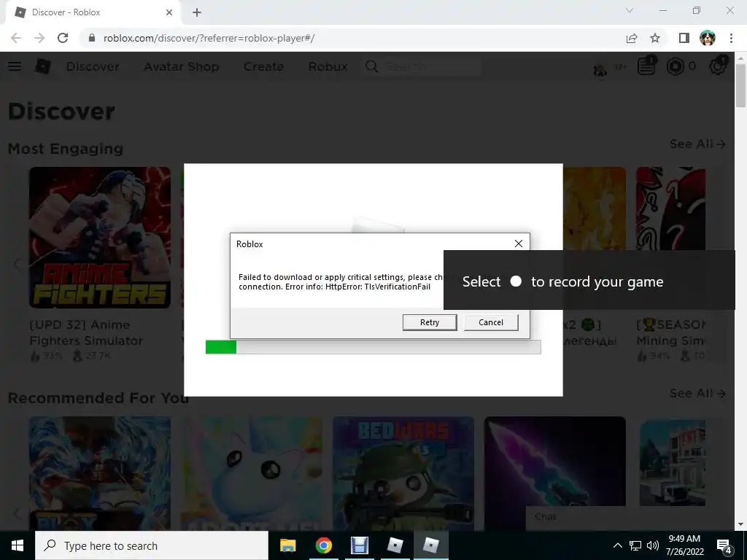Click the site lock icon in address bar
Image resolution: width=747 pixels, height=560 pixels.
point(92,38)
